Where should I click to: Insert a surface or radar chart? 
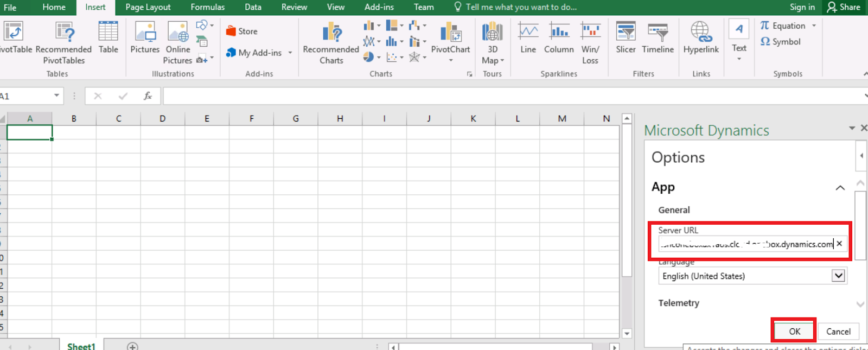414,57
